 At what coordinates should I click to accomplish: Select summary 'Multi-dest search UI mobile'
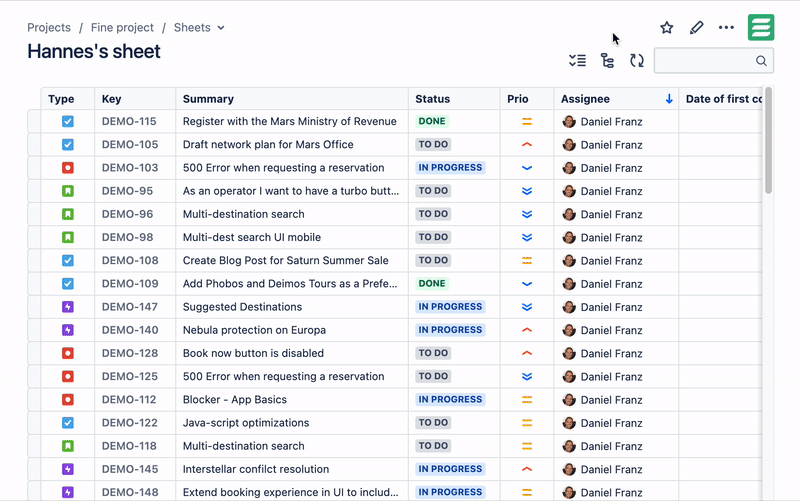tap(252, 237)
